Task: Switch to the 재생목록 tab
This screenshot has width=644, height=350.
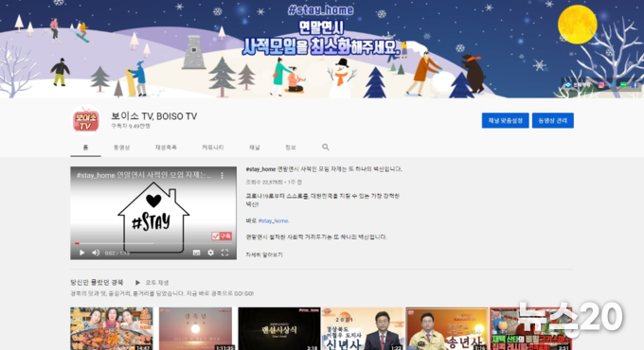Action: pos(166,148)
